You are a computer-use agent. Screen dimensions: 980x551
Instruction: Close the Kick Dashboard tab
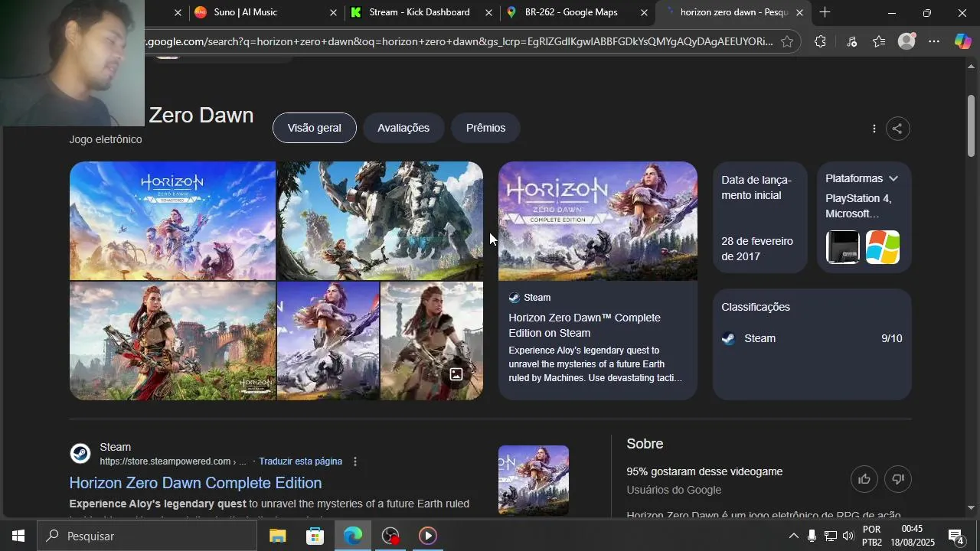(489, 12)
